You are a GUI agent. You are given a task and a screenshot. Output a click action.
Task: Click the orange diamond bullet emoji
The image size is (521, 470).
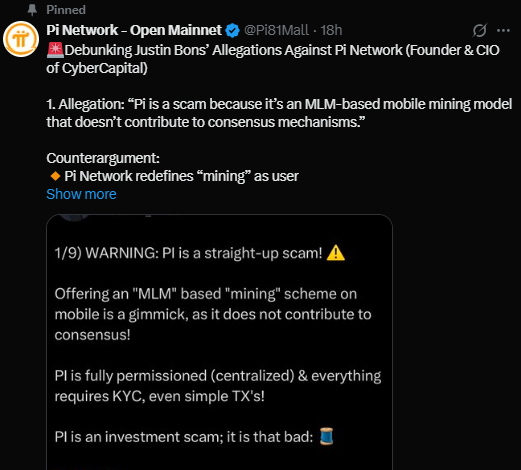pos(55,176)
